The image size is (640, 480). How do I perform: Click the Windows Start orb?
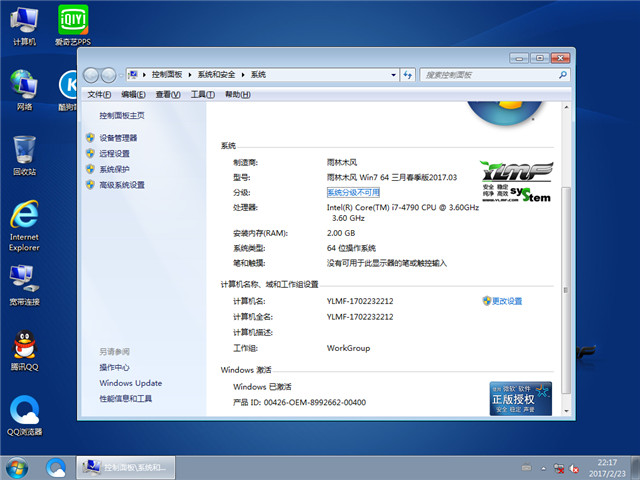click(x=17, y=467)
